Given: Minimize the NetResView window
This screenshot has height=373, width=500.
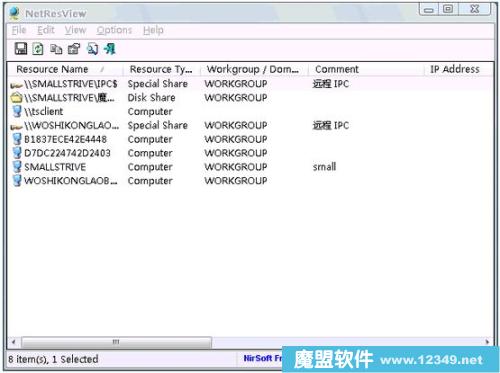Looking at the screenshot, I should pos(429,10).
